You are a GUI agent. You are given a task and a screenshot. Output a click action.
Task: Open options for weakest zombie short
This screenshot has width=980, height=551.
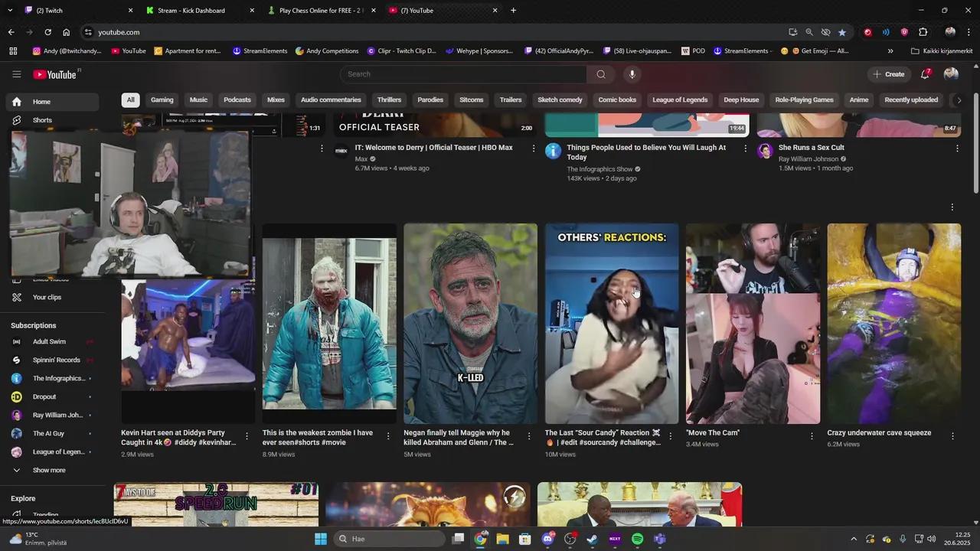(387, 436)
